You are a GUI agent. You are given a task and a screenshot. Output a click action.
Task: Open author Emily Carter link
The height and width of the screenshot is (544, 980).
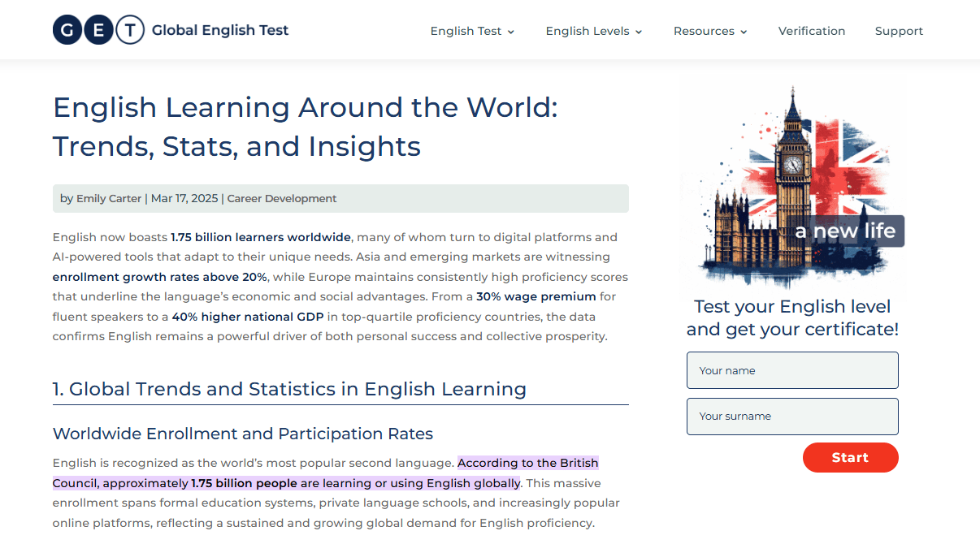point(109,198)
